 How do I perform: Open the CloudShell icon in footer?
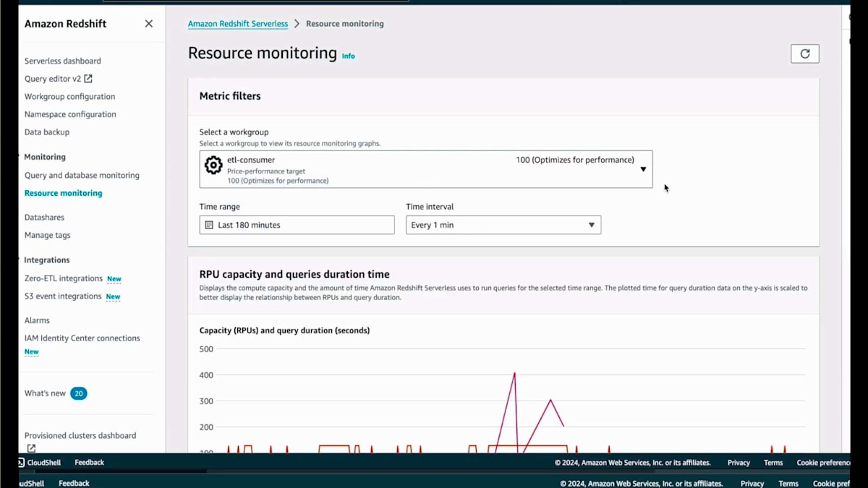coord(21,463)
